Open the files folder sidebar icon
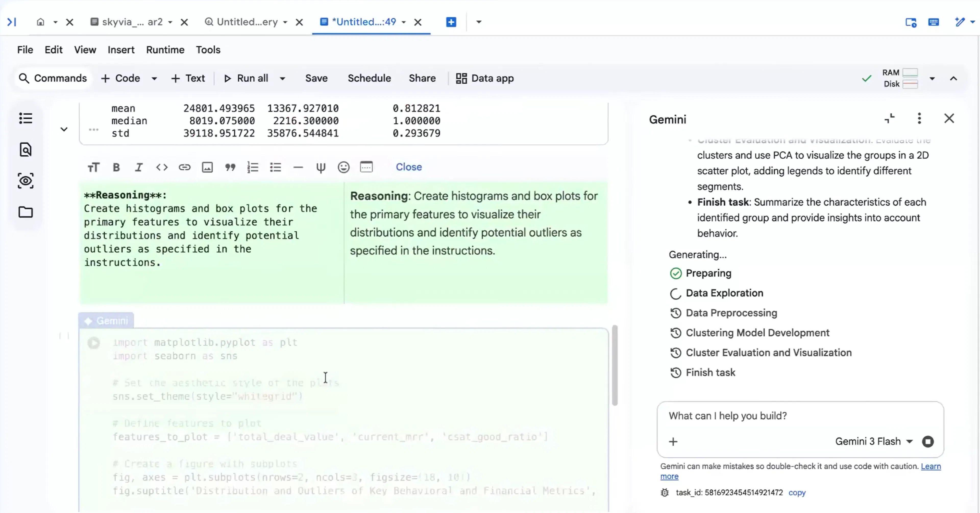The height and width of the screenshot is (513, 980). (26, 212)
